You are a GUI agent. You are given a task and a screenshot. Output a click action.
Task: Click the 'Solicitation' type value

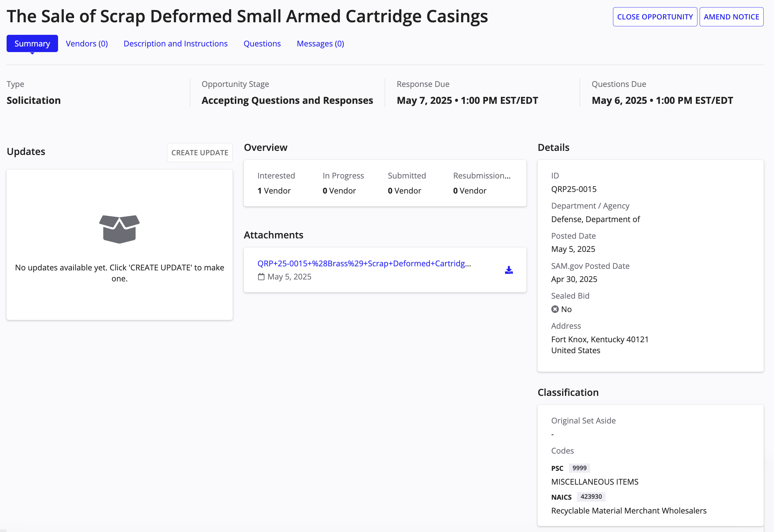[x=34, y=101]
